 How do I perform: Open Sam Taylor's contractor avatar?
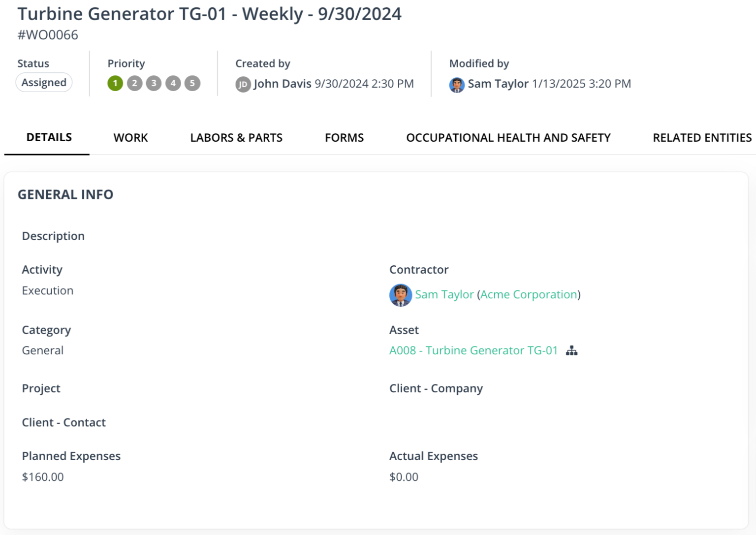click(x=400, y=295)
